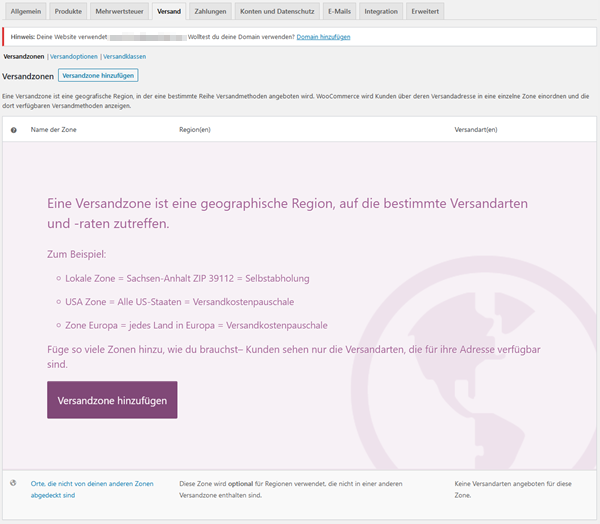Open the Versandklassen sub-navigation link
Screen dimensions: 600x524
(124, 57)
